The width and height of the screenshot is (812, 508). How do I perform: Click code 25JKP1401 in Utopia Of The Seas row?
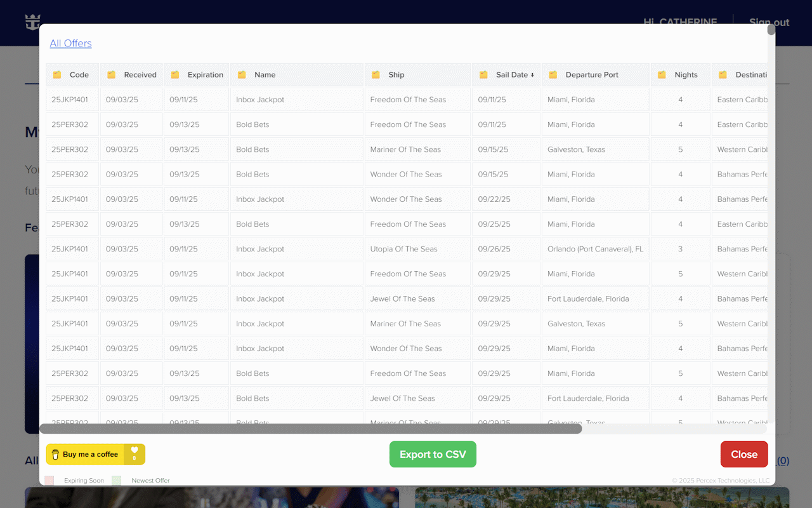click(72, 249)
